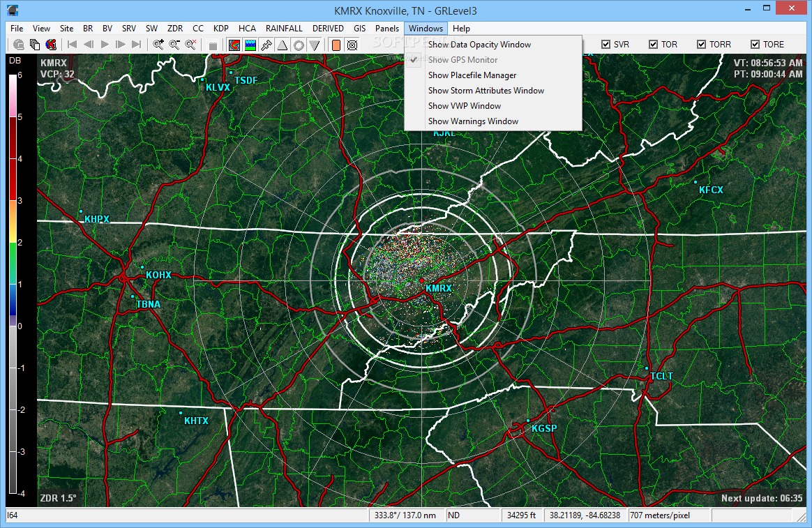Select the TCLT radar site on map
The height and width of the screenshot is (528, 812).
tap(661, 377)
